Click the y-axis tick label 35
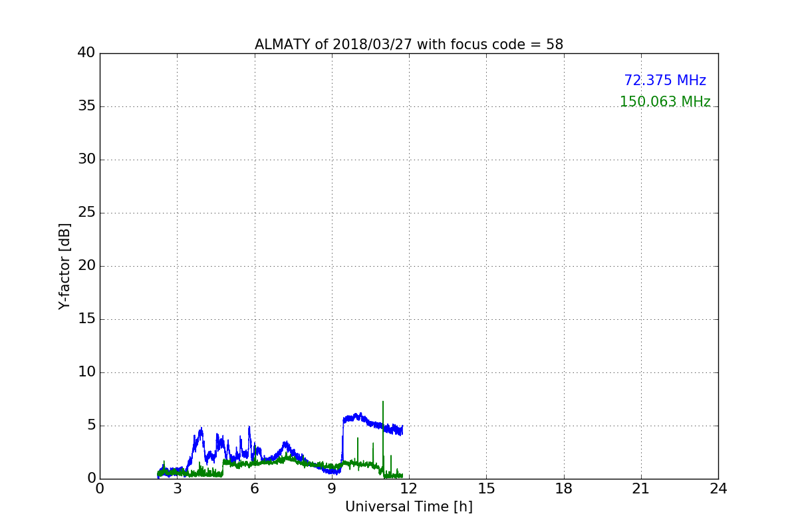 (x=86, y=106)
